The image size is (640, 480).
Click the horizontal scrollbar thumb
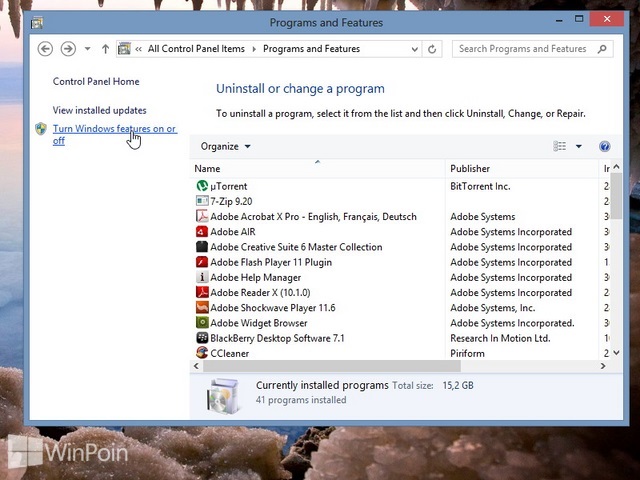pyautogui.click(x=332, y=366)
